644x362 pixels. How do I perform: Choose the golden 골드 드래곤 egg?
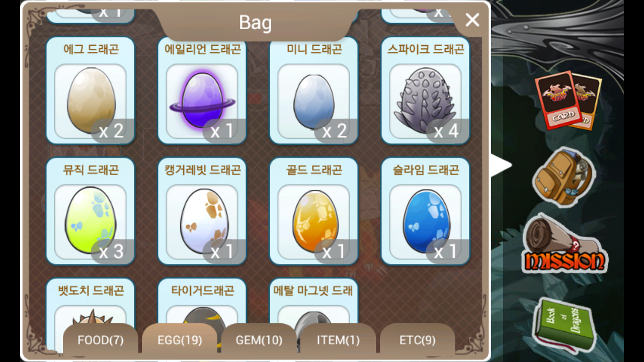point(314,212)
